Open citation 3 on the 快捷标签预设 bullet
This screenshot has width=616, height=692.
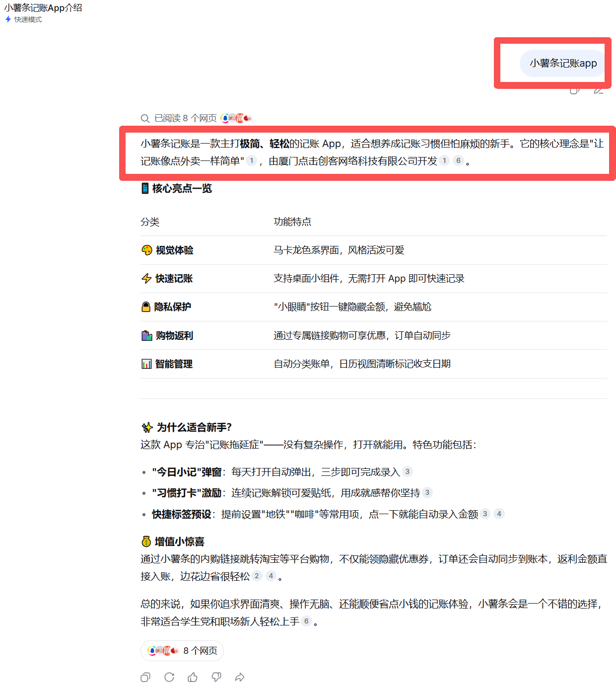pyautogui.click(x=485, y=514)
